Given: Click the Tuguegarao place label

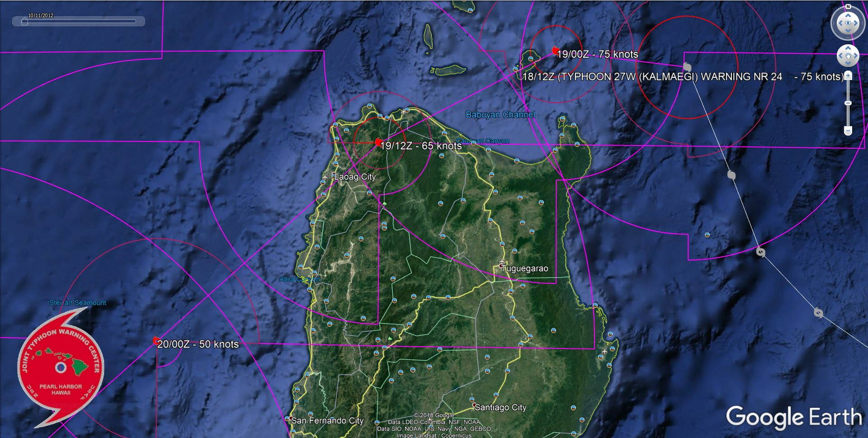Looking at the screenshot, I should tap(525, 268).
